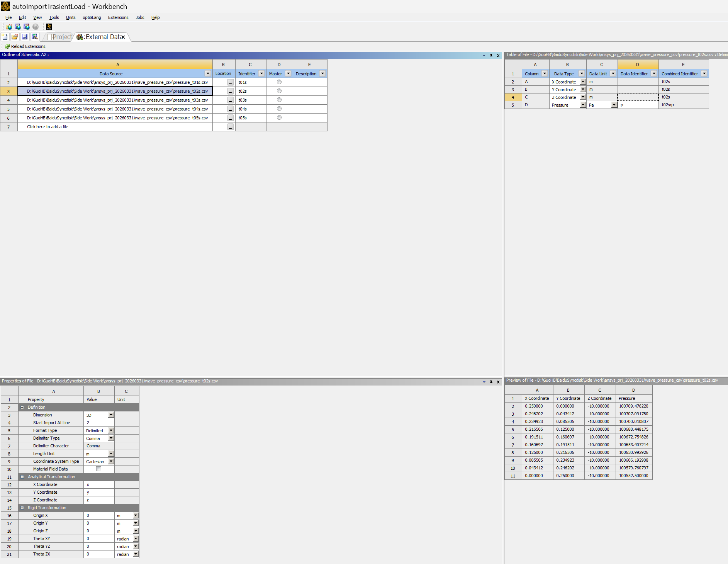Create a new project with the New icon

pyautogui.click(x=5, y=37)
